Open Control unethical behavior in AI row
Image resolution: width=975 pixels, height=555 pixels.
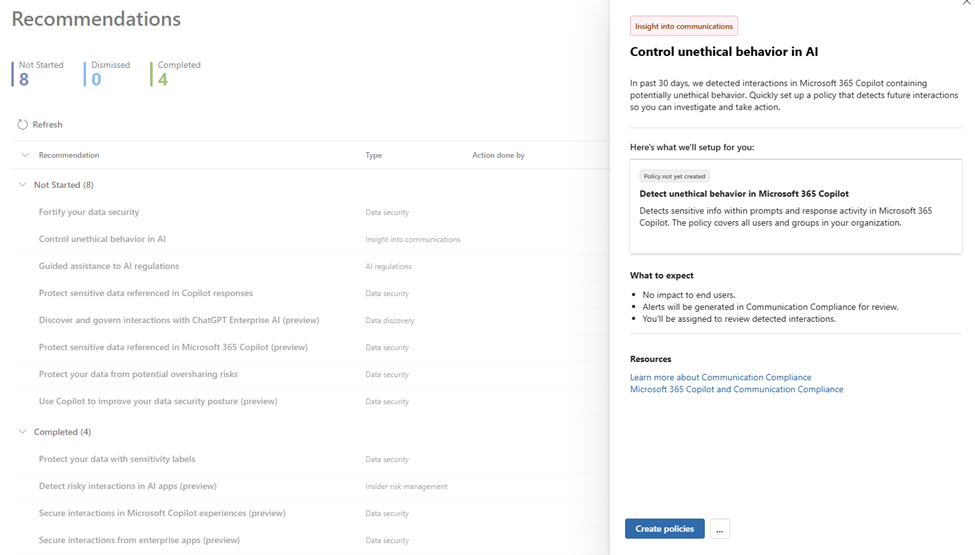click(102, 239)
